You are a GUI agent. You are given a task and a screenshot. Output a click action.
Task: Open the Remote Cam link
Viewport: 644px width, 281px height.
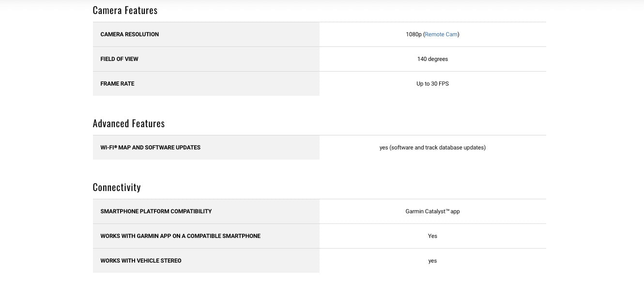[x=441, y=34]
